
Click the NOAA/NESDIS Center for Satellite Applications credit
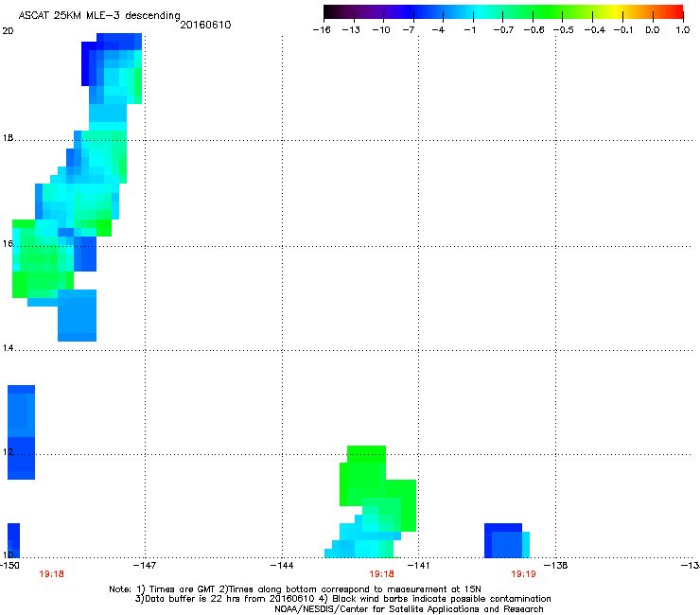[409, 609]
